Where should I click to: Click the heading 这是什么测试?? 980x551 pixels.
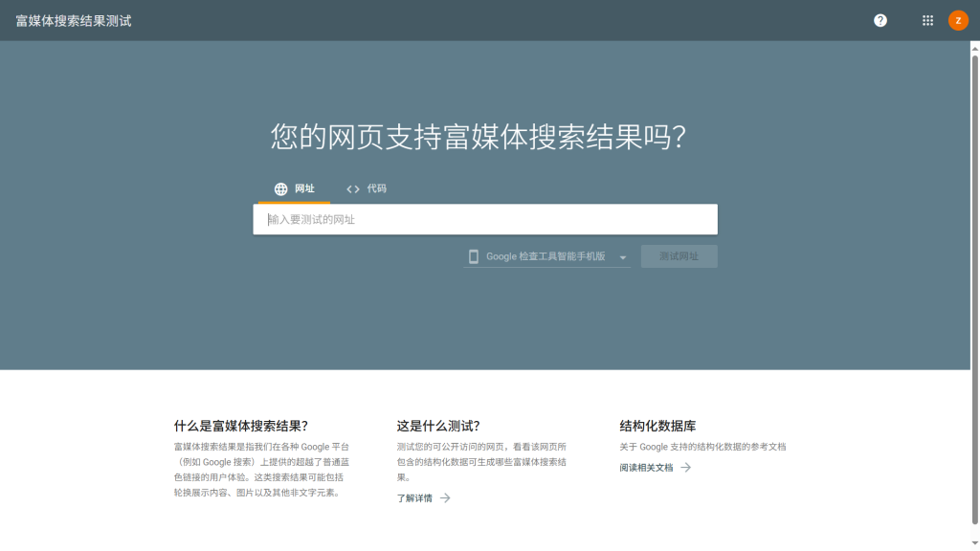[x=438, y=426]
